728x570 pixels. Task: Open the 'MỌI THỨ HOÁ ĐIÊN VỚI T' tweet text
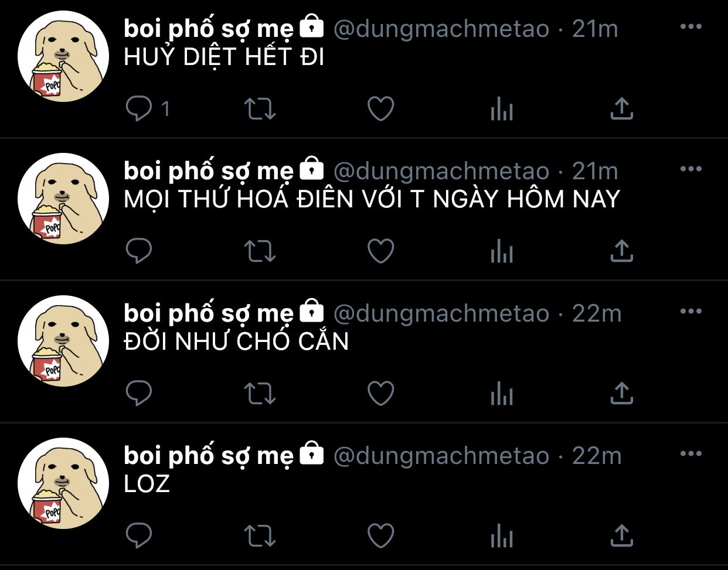point(372,199)
